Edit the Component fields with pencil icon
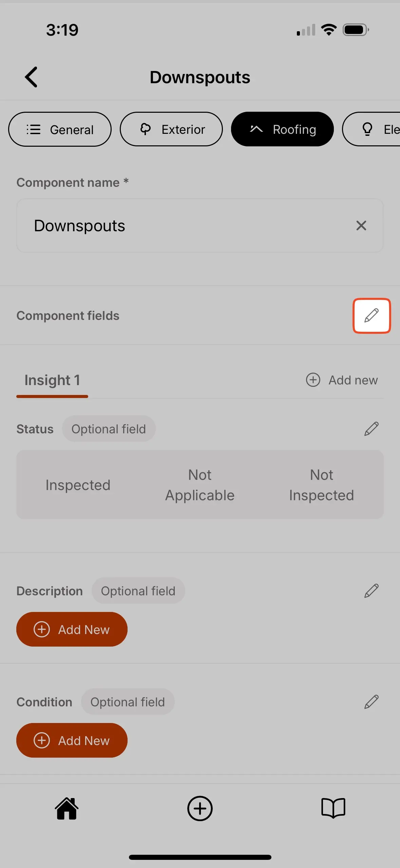 [372, 315]
